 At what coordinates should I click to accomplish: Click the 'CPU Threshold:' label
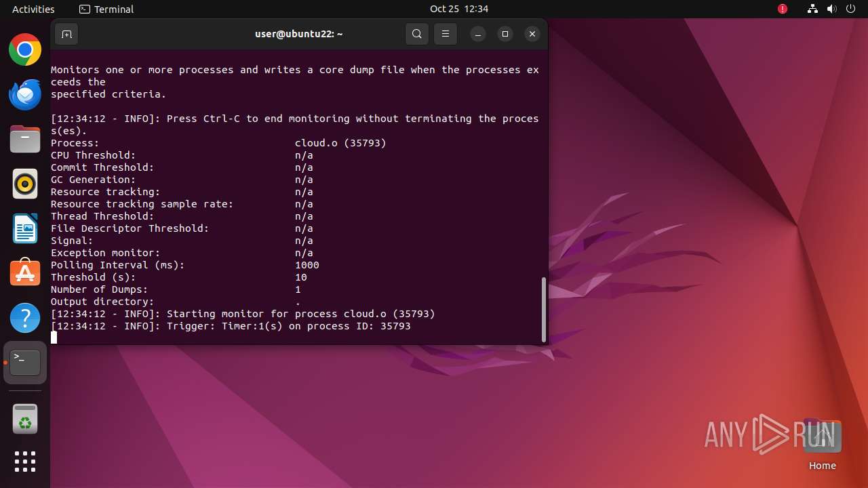click(x=94, y=155)
